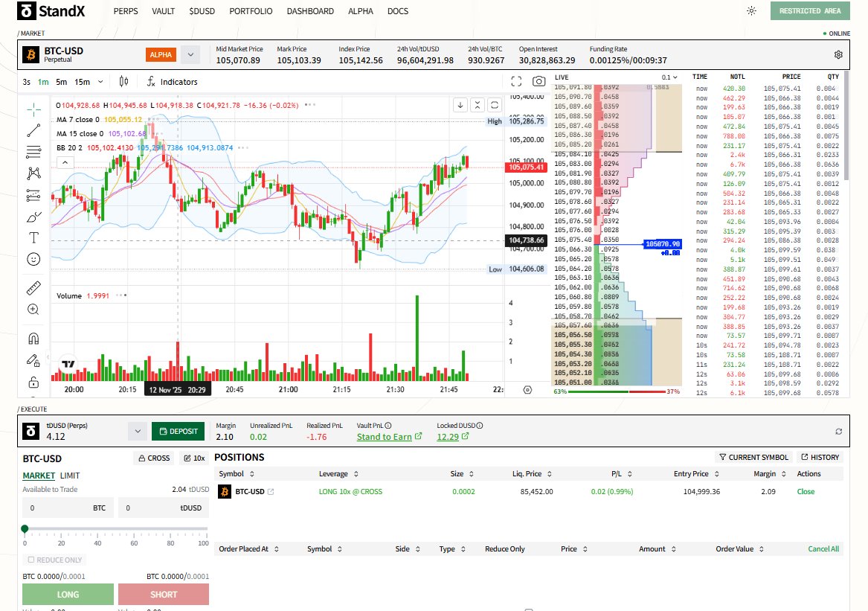Select the trend line drawing tool
Viewport: 868px width, 611px height.
33,131
